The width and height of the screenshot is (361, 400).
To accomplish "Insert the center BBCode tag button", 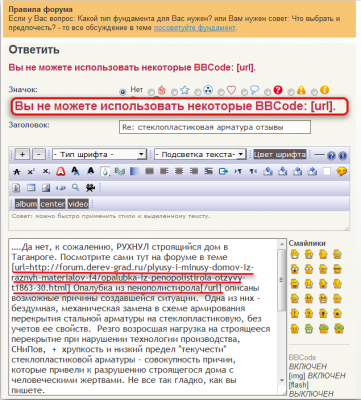I will pos(52,204).
